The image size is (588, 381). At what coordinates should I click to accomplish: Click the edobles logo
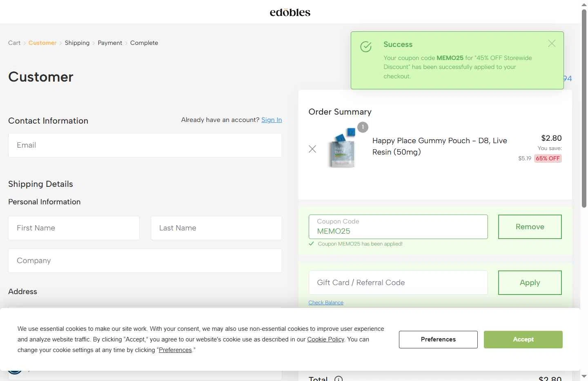point(290,12)
